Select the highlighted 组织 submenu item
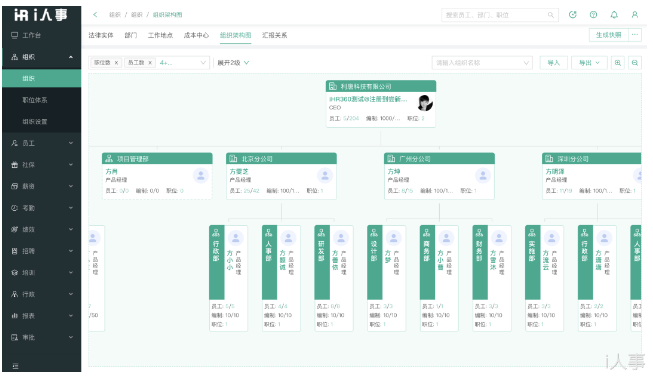 (42, 79)
